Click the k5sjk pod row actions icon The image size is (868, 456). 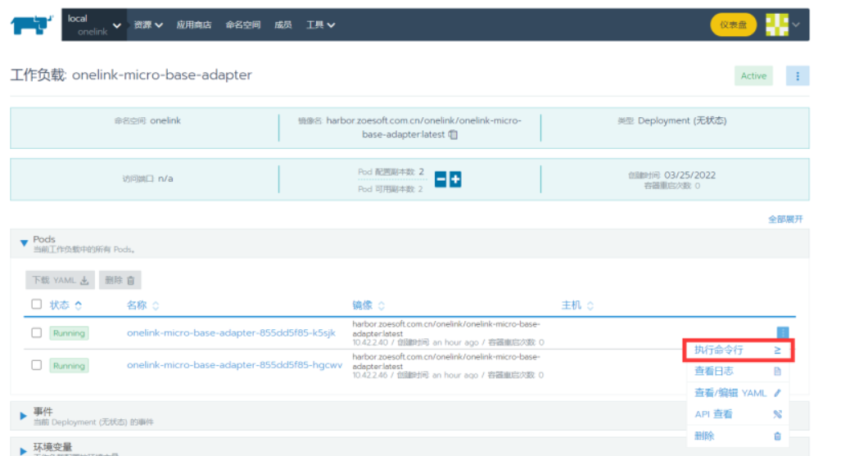click(782, 332)
